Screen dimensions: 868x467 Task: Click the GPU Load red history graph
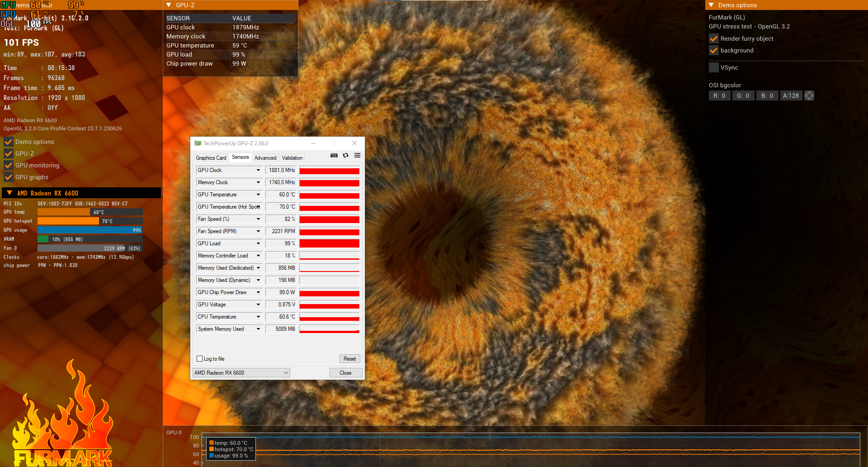pos(330,243)
